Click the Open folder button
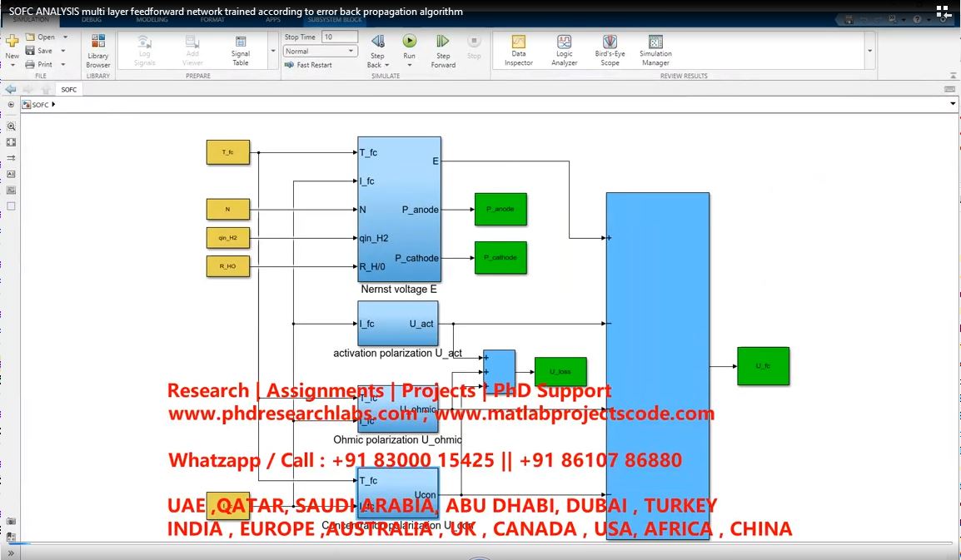Image resolution: width=961 pixels, height=560 pixels. tap(40, 37)
